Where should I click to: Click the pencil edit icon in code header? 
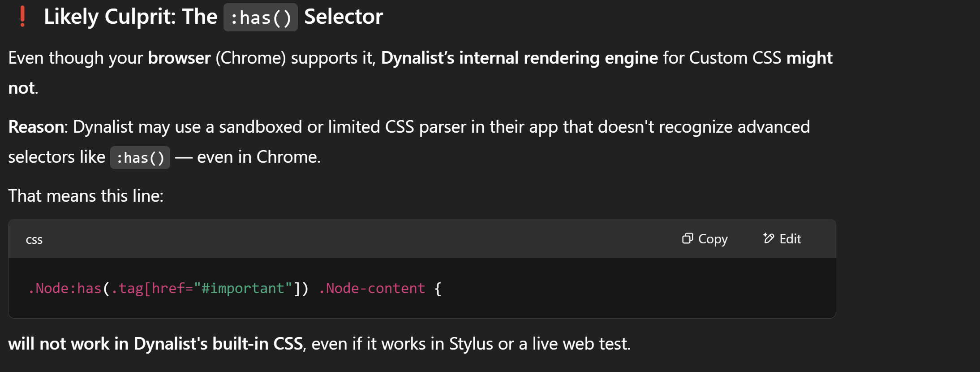coord(769,238)
